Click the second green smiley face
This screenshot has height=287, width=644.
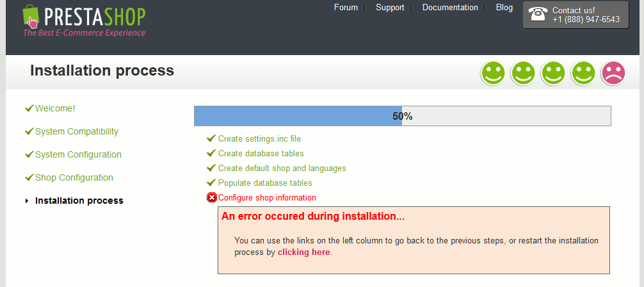click(x=523, y=73)
